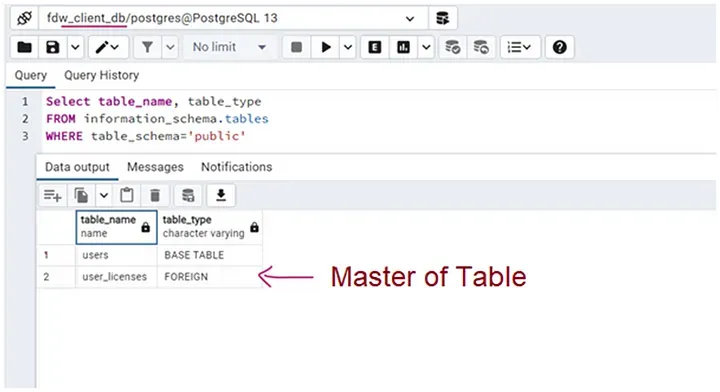Screen dimensions: 720x392
Task: Expand the save options arrow
Action: coord(75,47)
